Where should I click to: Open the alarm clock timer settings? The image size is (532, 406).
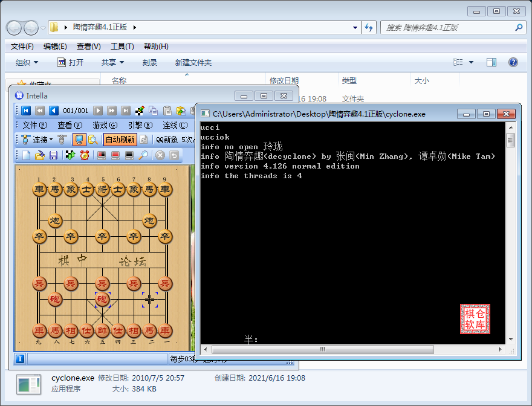click(x=85, y=155)
